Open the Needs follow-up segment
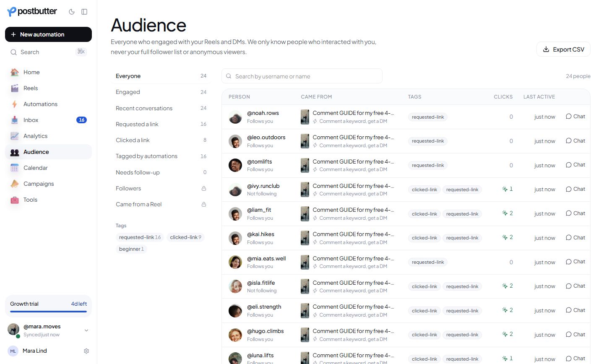The width and height of the screenshot is (604, 364). pyautogui.click(x=161, y=172)
